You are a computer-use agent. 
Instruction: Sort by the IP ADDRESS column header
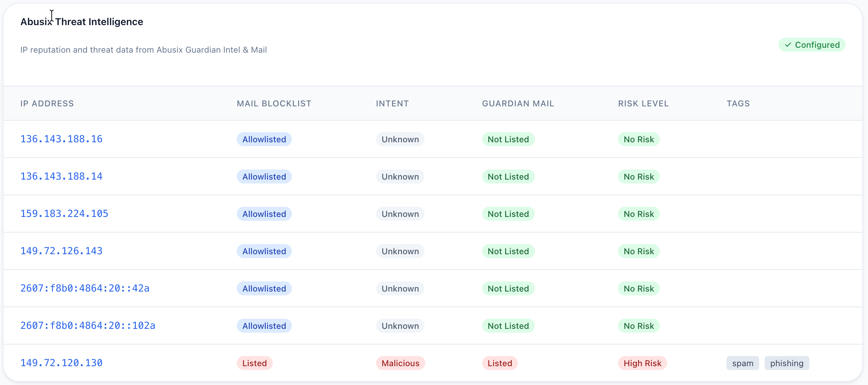[47, 103]
